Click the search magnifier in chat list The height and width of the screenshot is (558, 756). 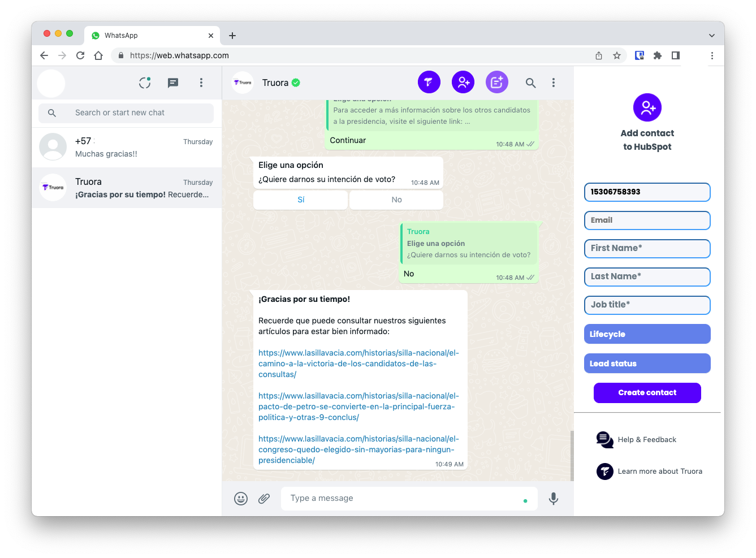[52, 113]
